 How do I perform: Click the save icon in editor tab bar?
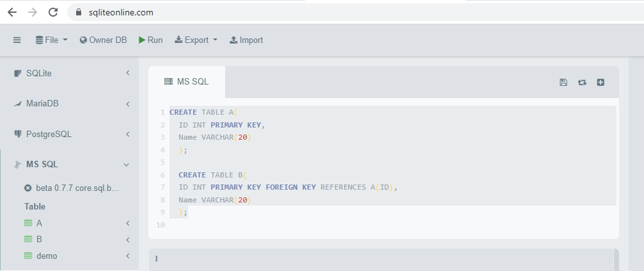[563, 82]
